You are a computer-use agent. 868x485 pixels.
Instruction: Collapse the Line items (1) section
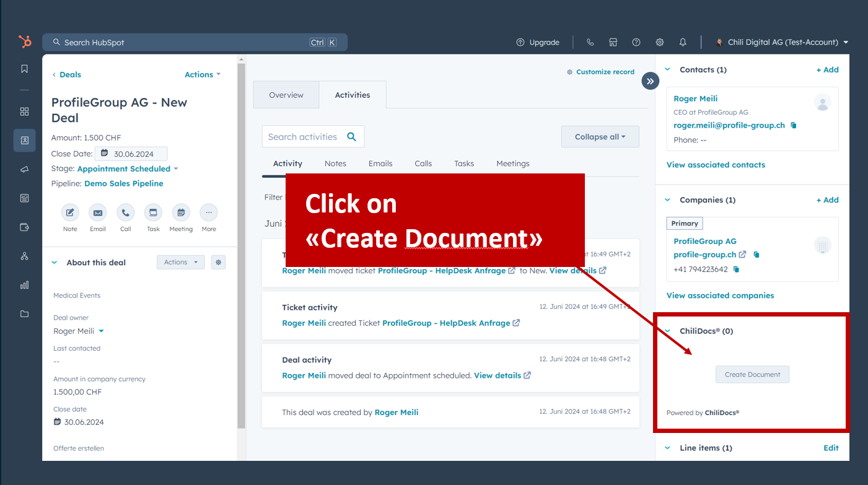[668, 447]
